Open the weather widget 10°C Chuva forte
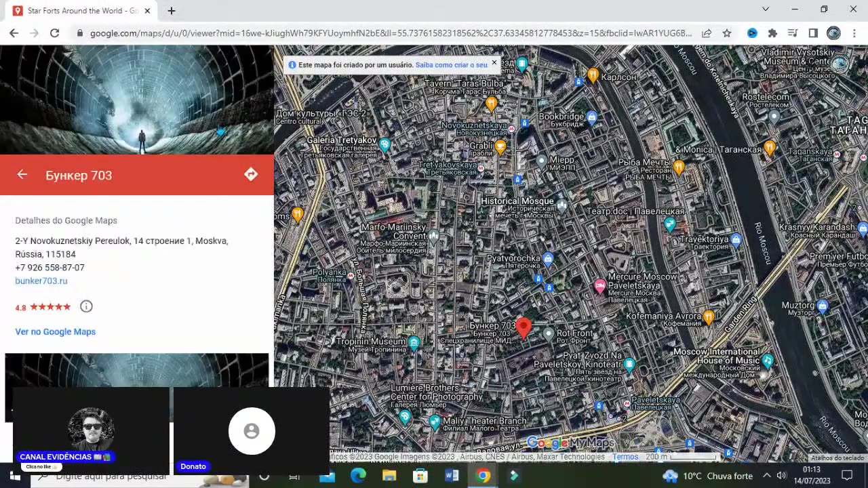Image resolution: width=868 pixels, height=488 pixels. click(x=708, y=476)
